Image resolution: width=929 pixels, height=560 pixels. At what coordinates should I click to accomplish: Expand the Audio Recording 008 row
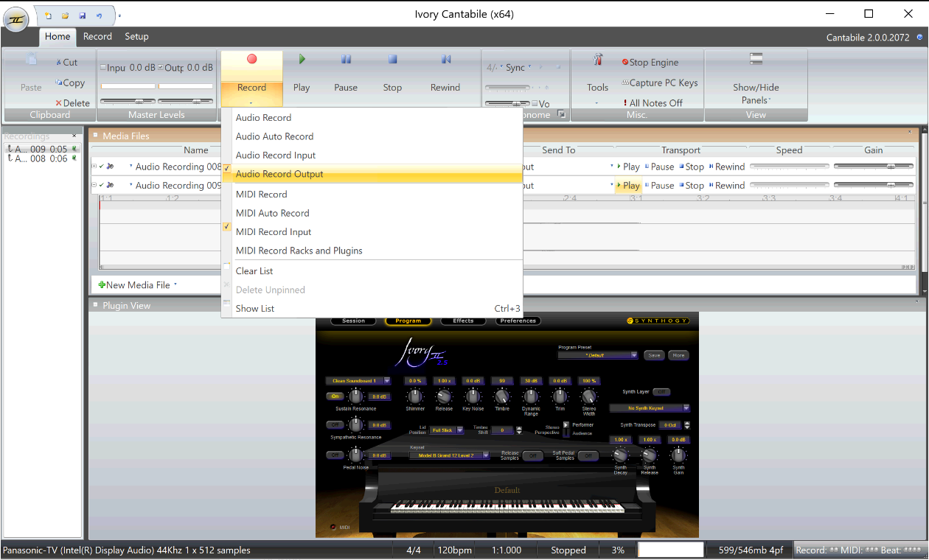pyautogui.click(x=94, y=167)
